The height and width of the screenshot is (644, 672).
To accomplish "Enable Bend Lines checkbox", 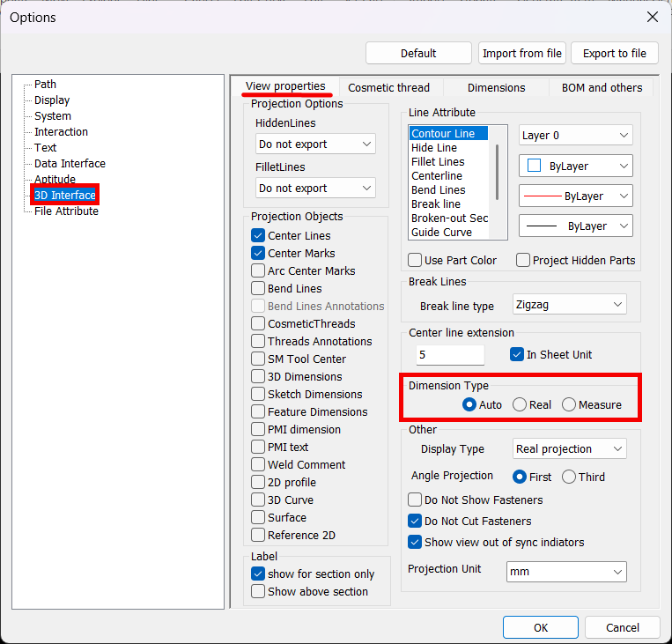I will 258,288.
